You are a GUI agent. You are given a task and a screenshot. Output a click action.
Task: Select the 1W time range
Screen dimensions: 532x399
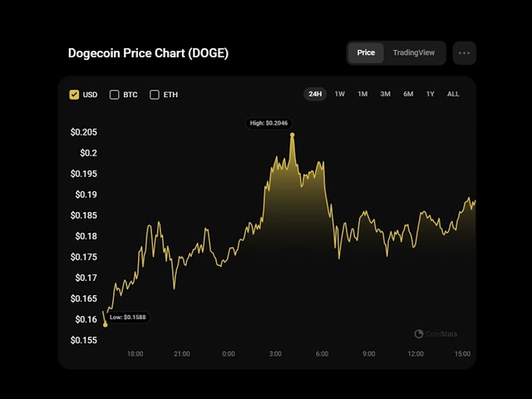[x=340, y=94]
